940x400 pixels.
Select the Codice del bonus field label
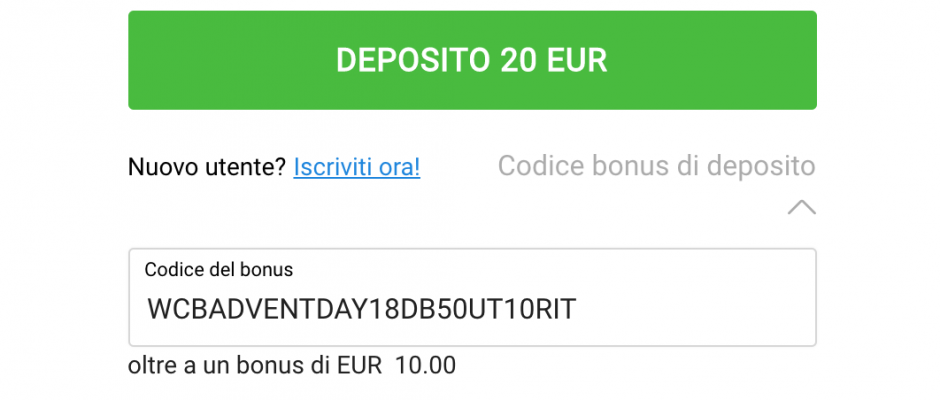[219, 270]
